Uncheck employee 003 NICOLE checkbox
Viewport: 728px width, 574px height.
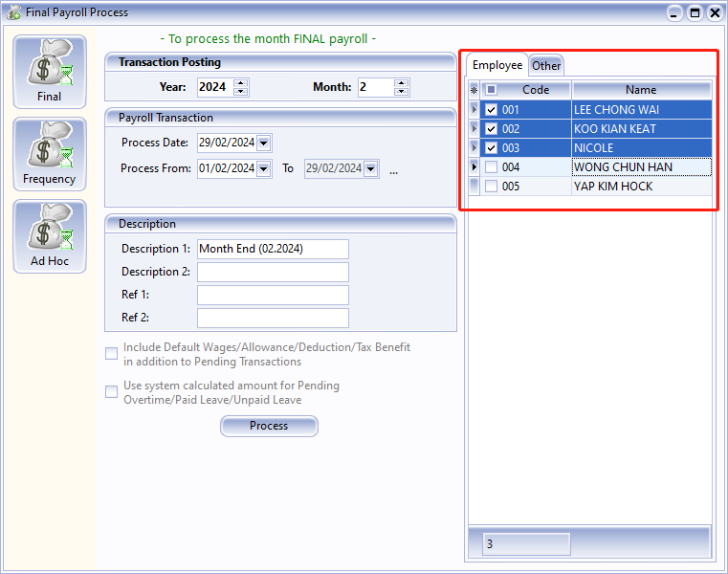pos(491,148)
